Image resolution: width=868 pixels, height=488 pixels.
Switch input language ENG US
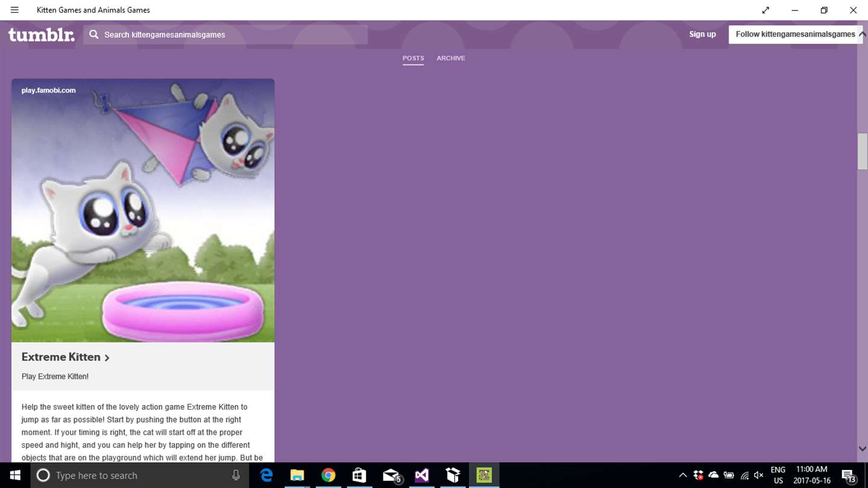point(778,475)
